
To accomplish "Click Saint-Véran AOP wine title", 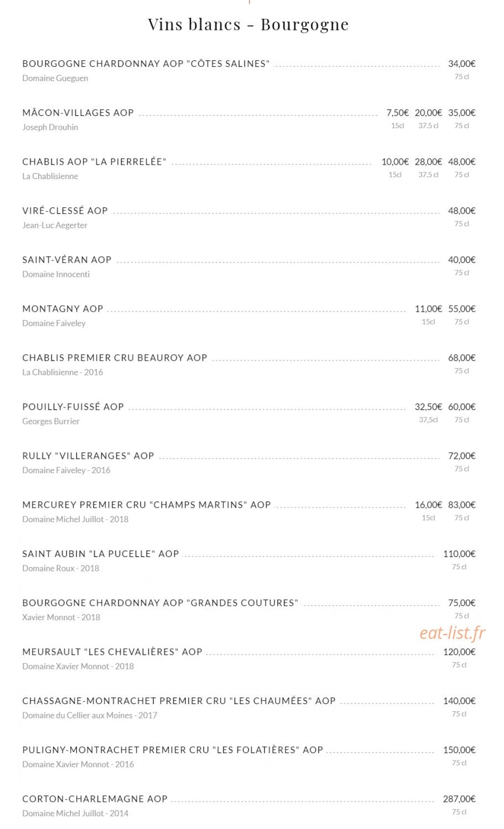I will tap(67, 260).
